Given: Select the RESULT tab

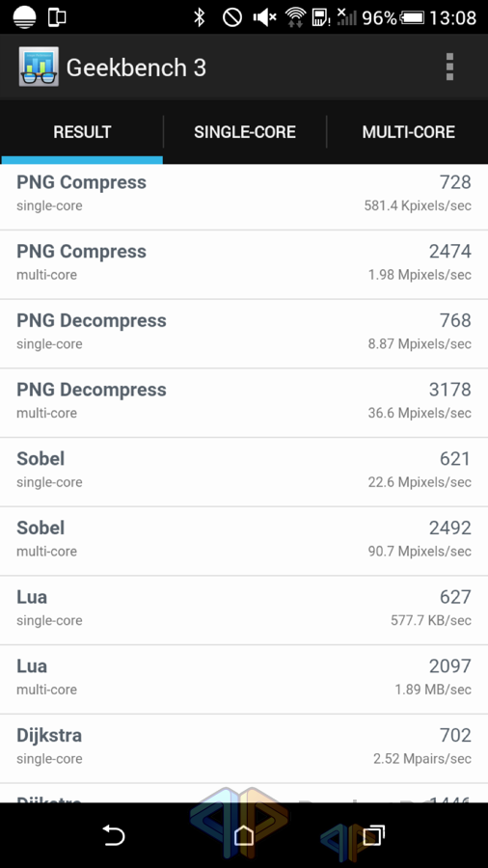Looking at the screenshot, I should (82, 132).
